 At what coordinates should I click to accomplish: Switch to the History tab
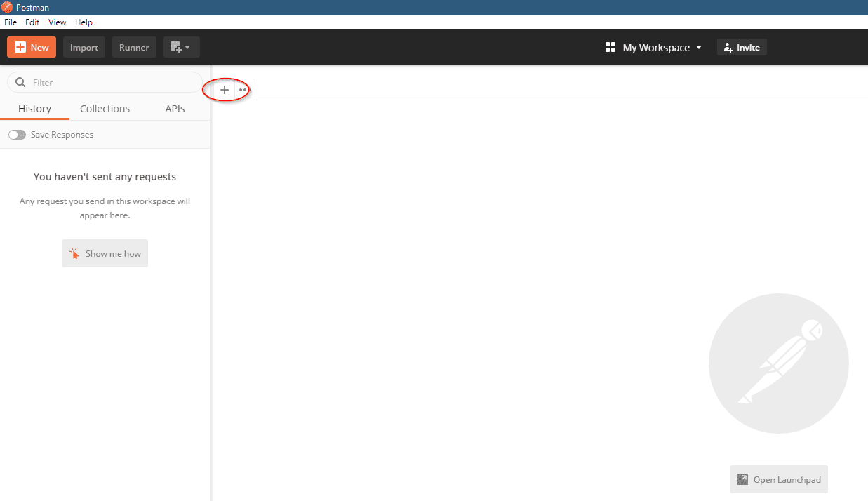tap(34, 109)
